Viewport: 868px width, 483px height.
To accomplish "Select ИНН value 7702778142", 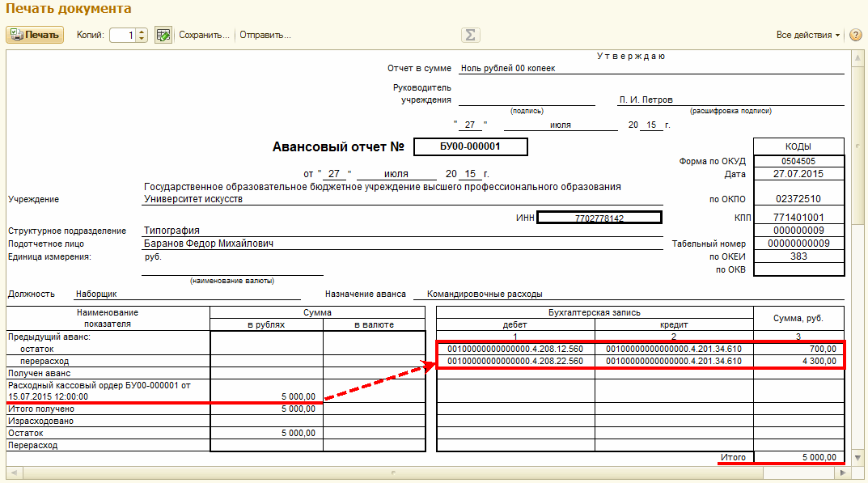I will pyautogui.click(x=599, y=218).
